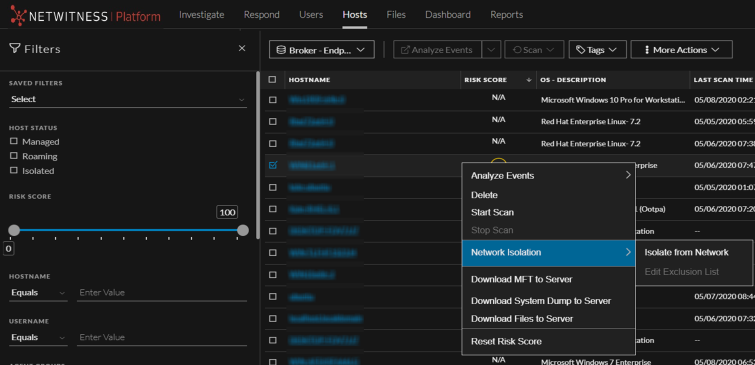Image resolution: width=755 pixels, height=365 pixels.
Task: Tick the Windows 10 Pro row checkbox
Action: [x=273, y=100]
